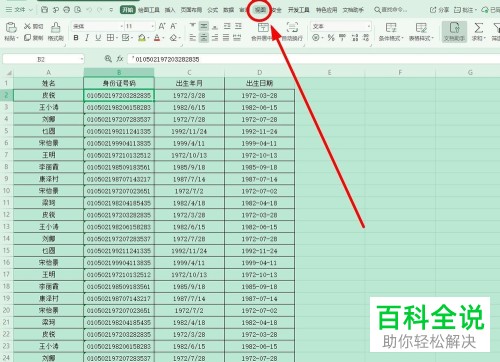Click the Align Top icon
The height and width of the screenshot is (362, 500).
point(192,26)
